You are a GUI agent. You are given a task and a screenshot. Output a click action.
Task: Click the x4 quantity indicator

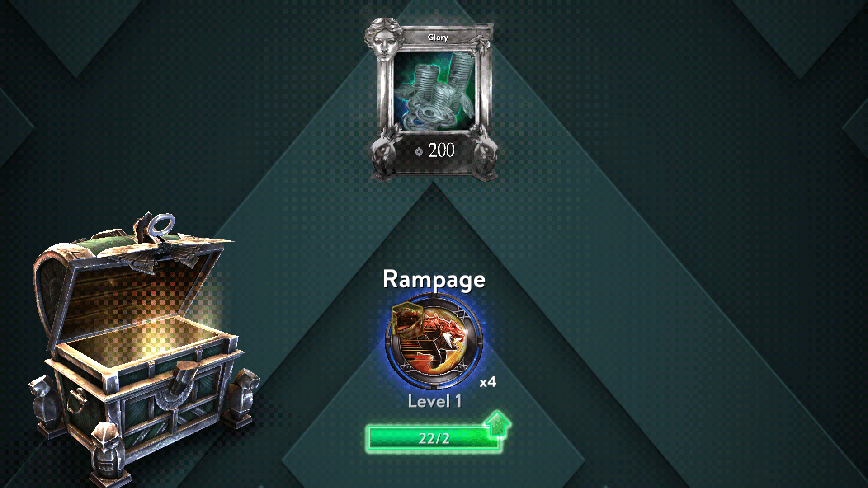(488, 382)
